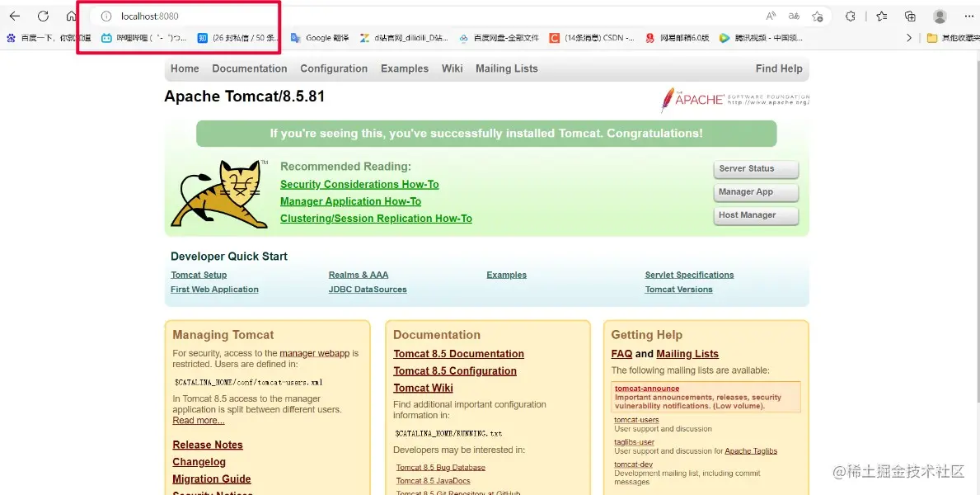View site information icon beside localhost:8080

[106, 16]
